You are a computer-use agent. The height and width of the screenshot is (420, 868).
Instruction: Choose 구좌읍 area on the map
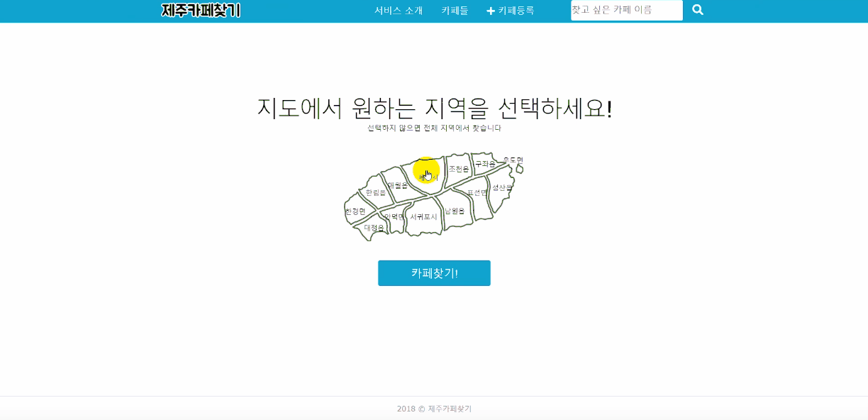485,164
